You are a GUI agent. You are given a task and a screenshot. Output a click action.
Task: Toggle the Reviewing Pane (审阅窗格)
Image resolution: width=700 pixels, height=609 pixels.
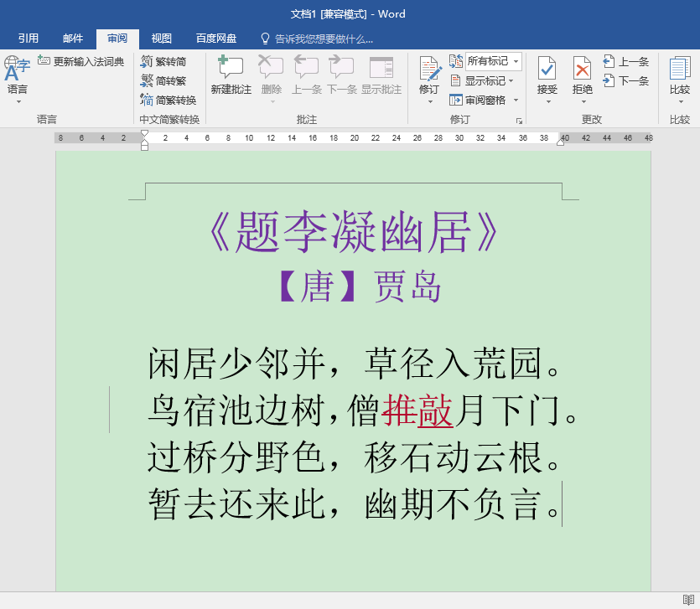pos(478,100)
